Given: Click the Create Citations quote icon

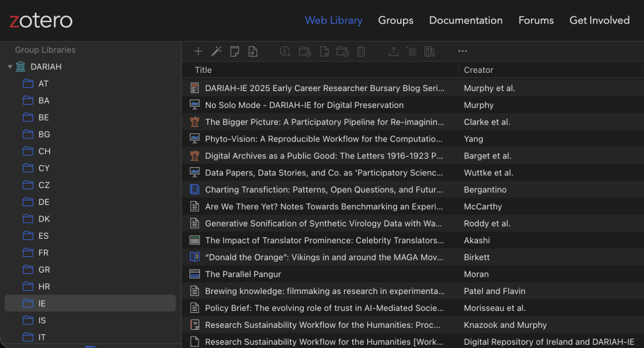Looking at the screenshot, I should pos(411,52).
